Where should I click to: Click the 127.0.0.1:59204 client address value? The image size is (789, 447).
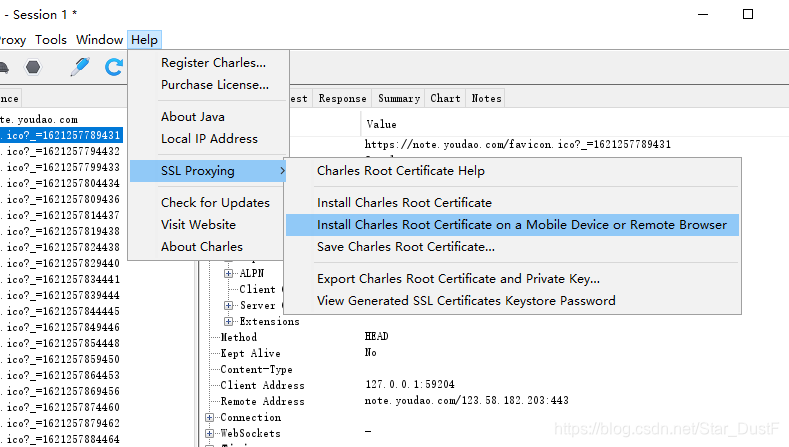tap(410, 385)
